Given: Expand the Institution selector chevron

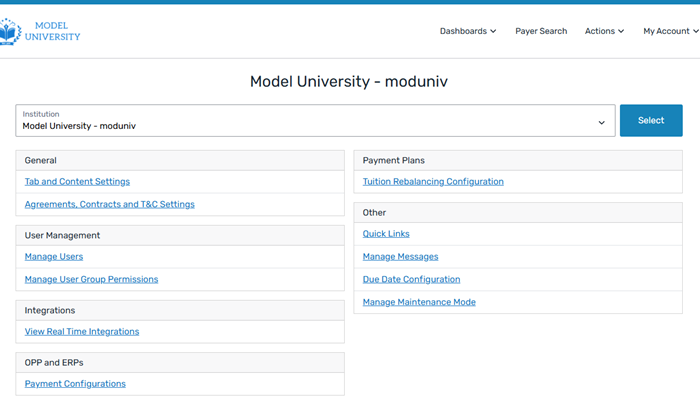Looking at the screenshot, I should click(x=602, y=122).
